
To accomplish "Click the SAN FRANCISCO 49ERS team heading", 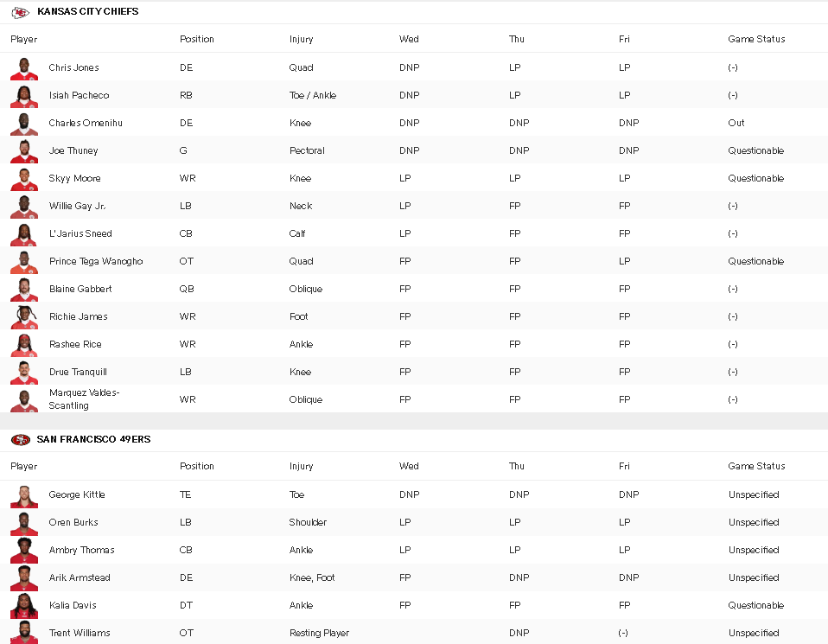I will click(93, 439).
